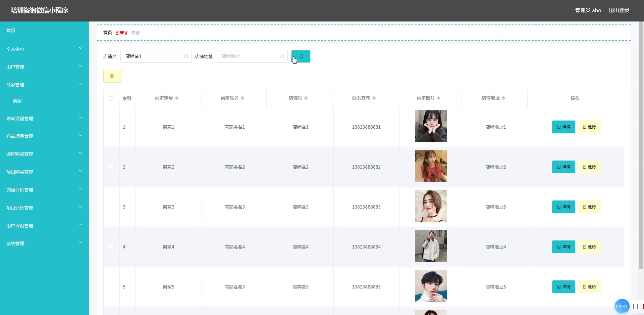Click phone number 13823888881
The image size is (644, 315).
366,127
